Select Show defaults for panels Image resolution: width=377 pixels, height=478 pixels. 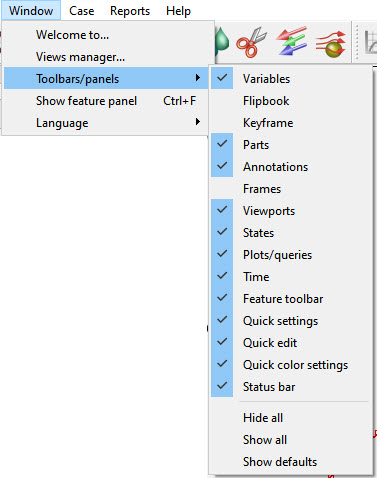click(x=291, y=462)
